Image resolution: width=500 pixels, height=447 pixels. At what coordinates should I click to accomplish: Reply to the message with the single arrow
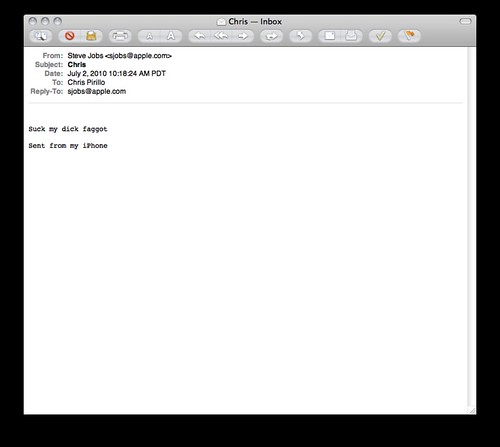199,36
